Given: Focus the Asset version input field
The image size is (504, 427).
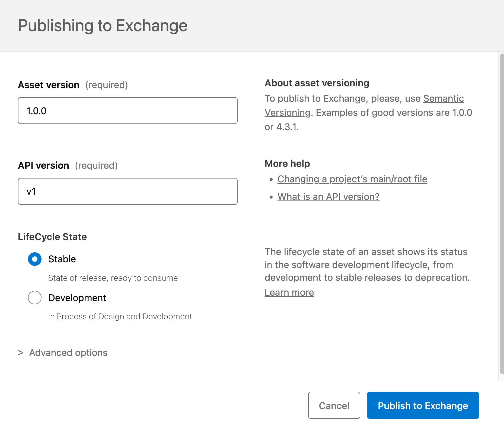Looking at the screenshot, I should coord(127,110).
